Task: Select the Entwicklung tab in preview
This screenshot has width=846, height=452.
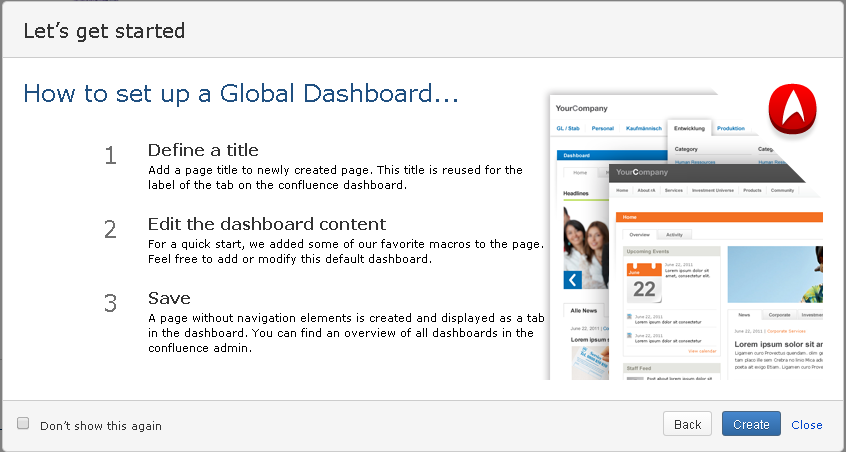Action: 689,128
